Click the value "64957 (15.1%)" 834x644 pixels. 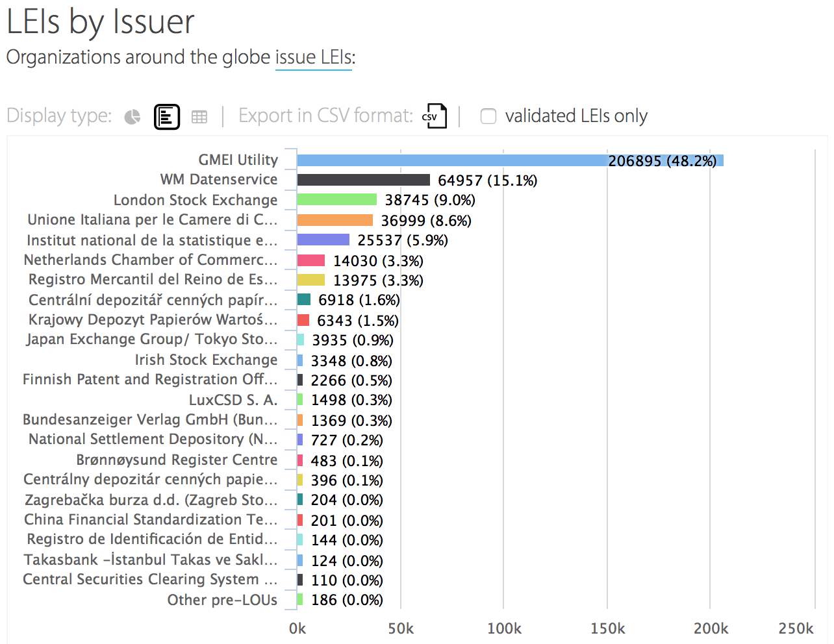tap(488, 180)
